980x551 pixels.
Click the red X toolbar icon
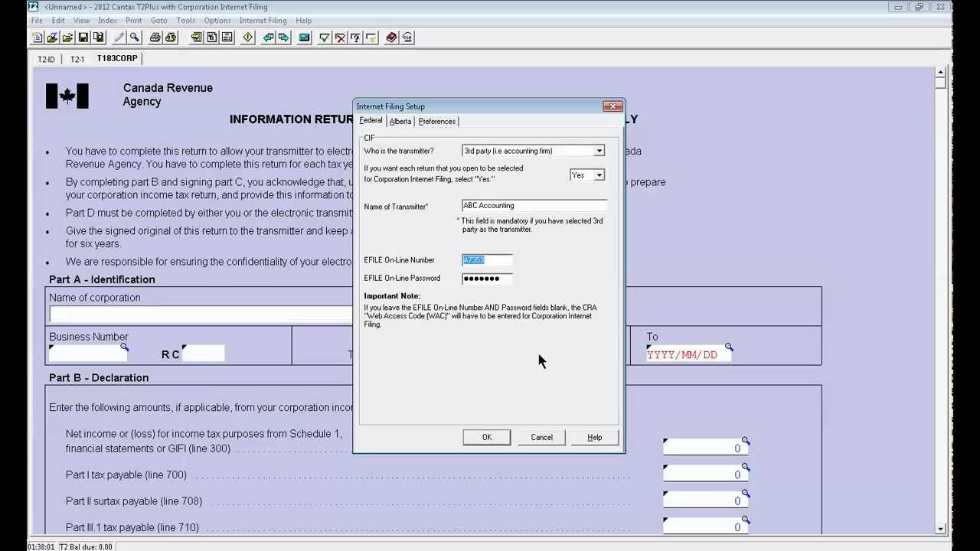click(x=340, y=37)
